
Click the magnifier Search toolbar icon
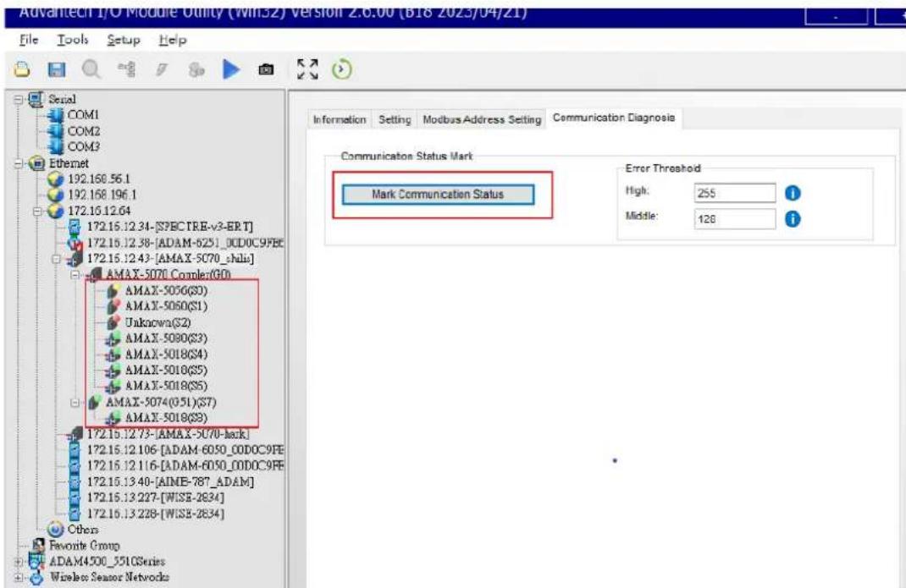pos(91,70)
